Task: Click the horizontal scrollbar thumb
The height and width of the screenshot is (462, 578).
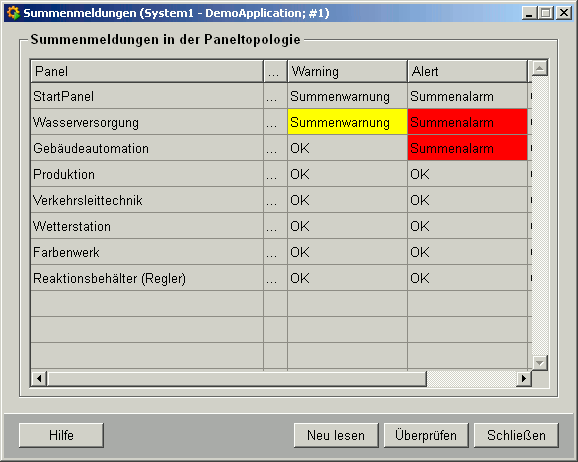Action: pyautogui.click(x=237, y=378)
